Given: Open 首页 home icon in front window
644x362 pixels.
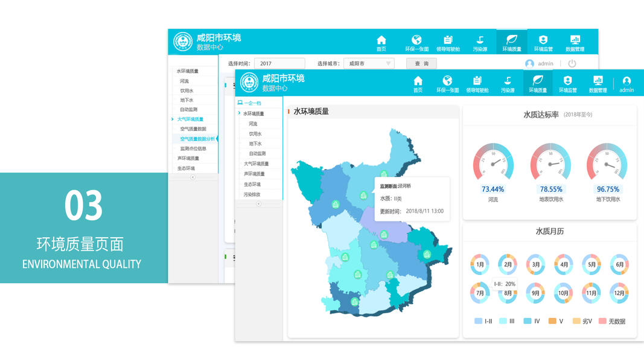Looking at the screenshot, I should click(x=418, y=80).
